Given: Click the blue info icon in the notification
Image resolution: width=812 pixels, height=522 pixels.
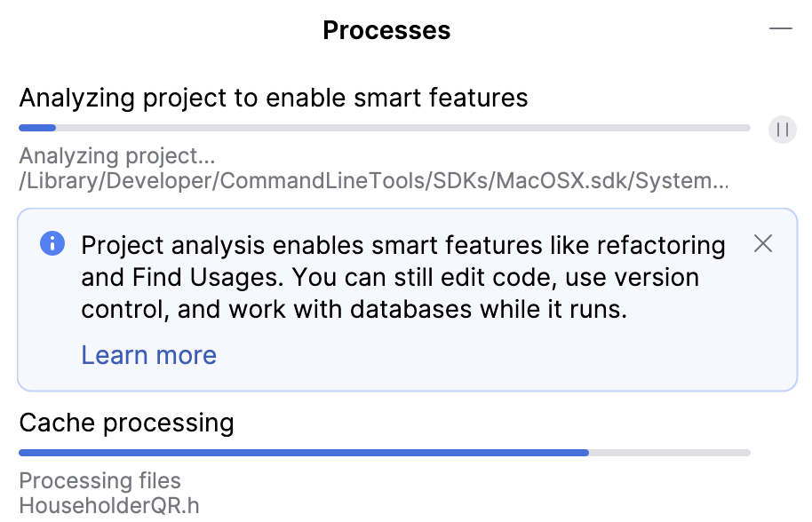Looking at the screenshot, I should point(52,243).
